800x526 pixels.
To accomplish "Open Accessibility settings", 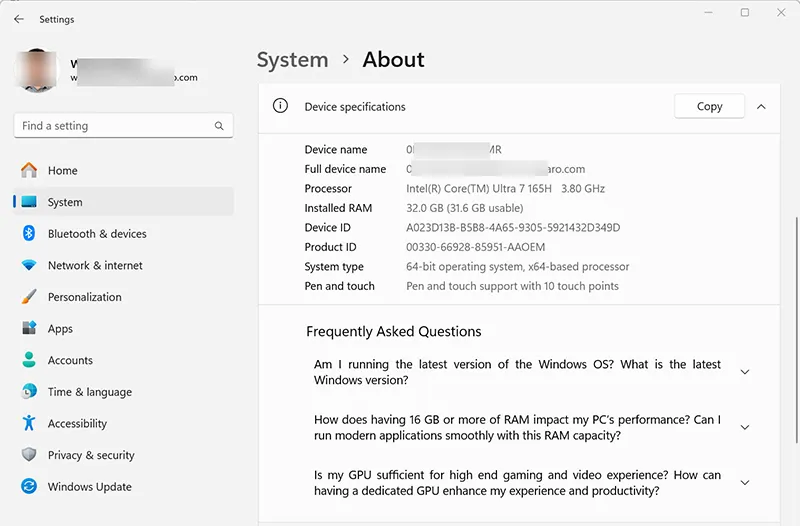I will (123, 423).
